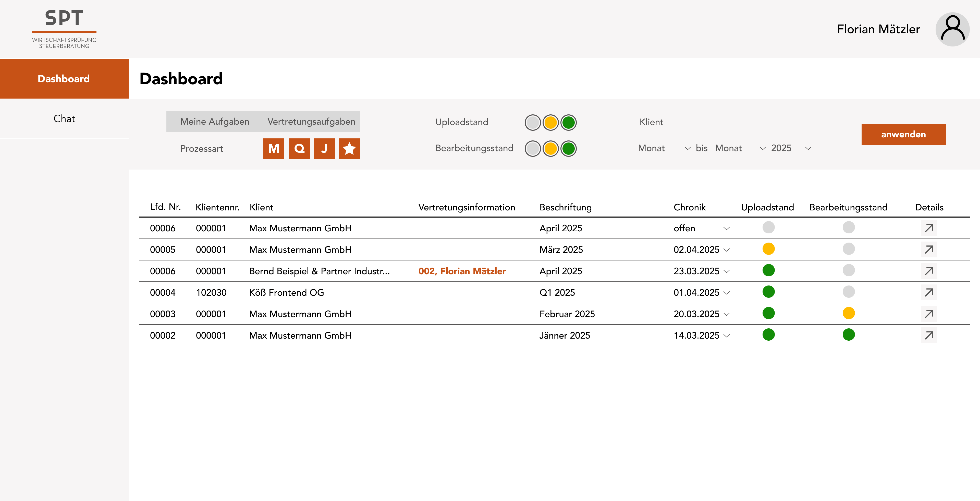Select the Q Prozessart icon

click(299, 149)
